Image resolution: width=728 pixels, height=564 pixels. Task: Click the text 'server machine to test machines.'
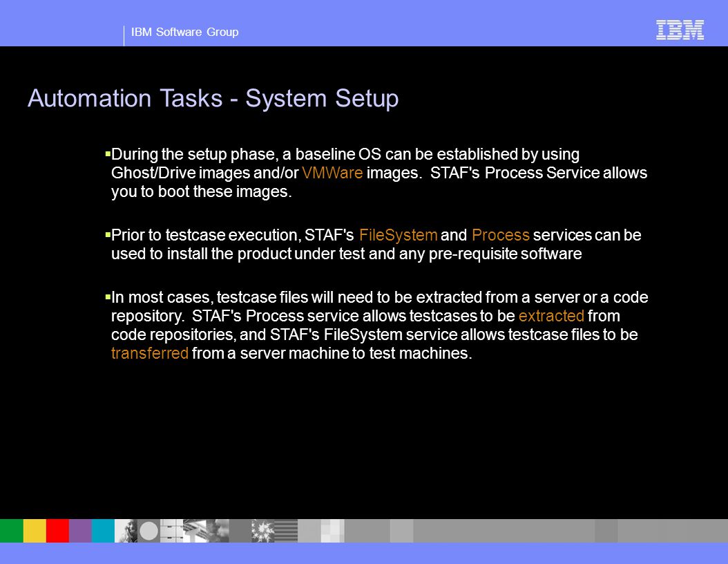[x=356, y=353]
